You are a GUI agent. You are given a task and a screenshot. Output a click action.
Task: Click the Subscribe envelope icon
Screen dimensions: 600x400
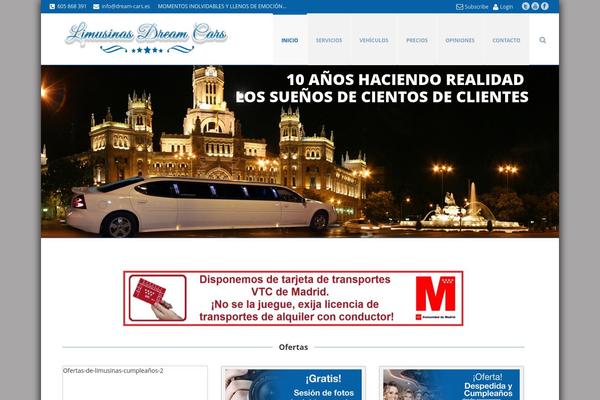pos(460,7)
